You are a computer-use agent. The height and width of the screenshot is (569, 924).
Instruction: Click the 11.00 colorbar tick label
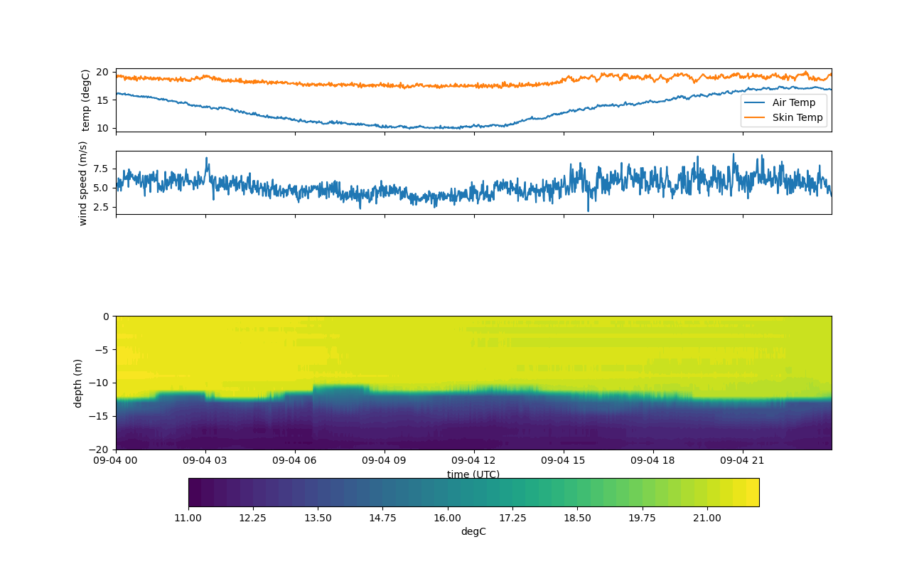coord(188,519)
